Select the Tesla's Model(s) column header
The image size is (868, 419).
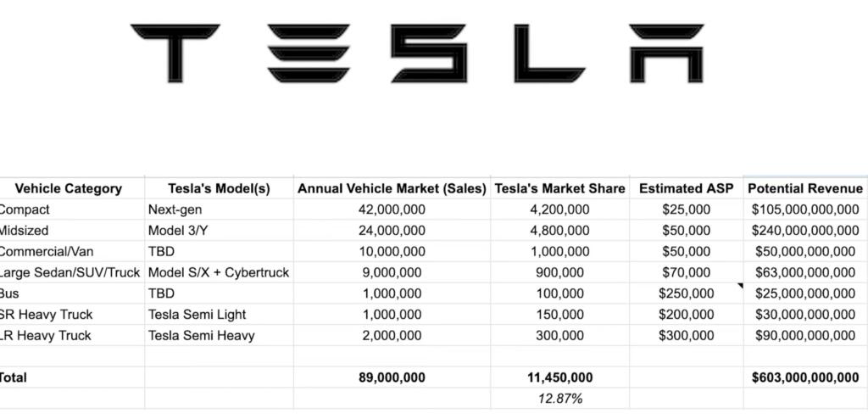[219, 188]
